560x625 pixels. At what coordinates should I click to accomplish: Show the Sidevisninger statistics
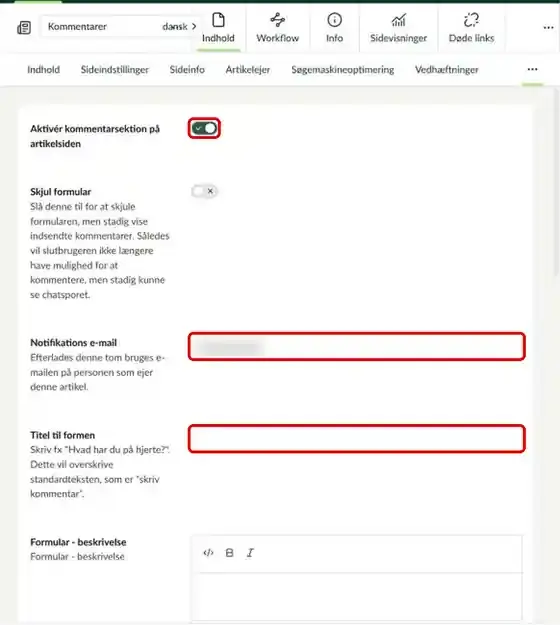coord(398,28)
